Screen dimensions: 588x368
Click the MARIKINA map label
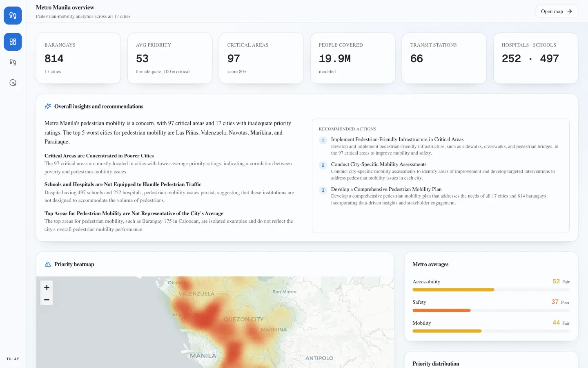tap(274, 330)
